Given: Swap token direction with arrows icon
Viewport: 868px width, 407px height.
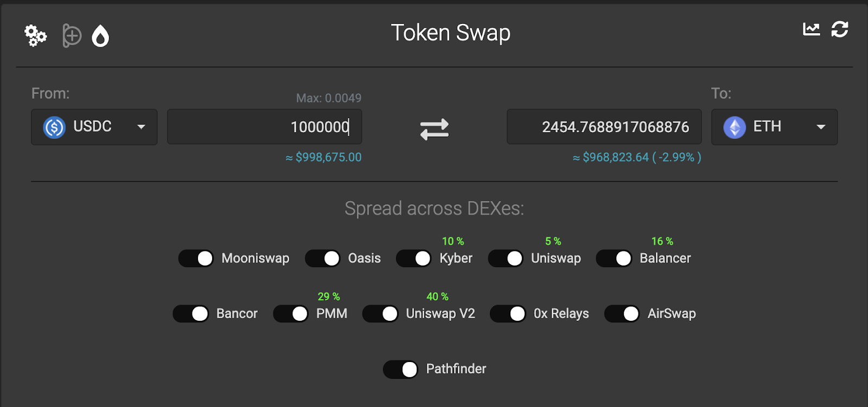Looking at the screenshot, I should coord(435,129).
